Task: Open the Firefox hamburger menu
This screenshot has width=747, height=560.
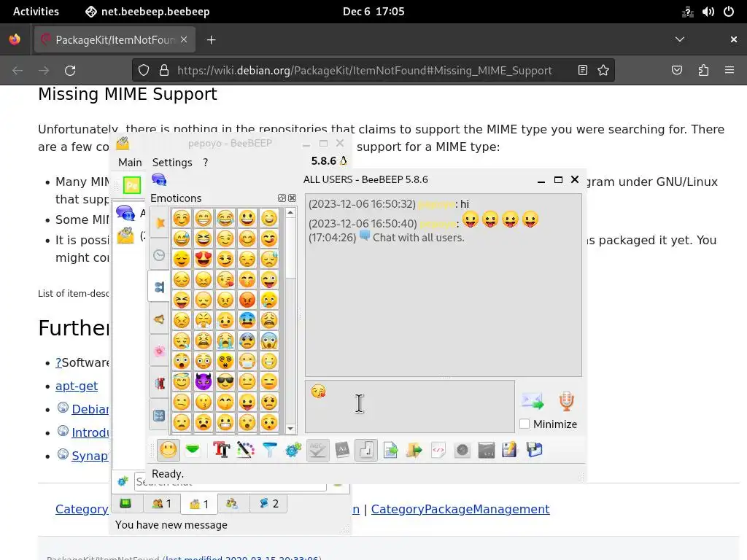Action: click(729, 71)
